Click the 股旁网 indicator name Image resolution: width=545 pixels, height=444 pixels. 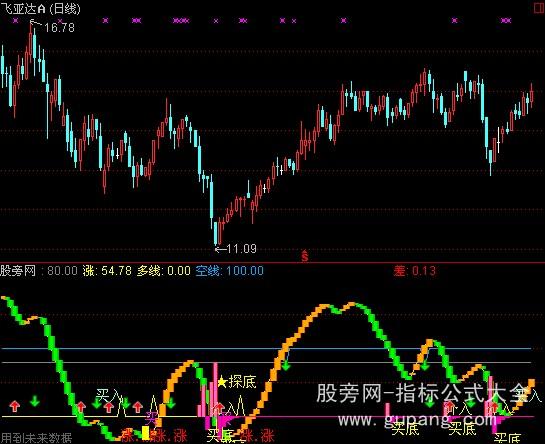tap(18, 271)
